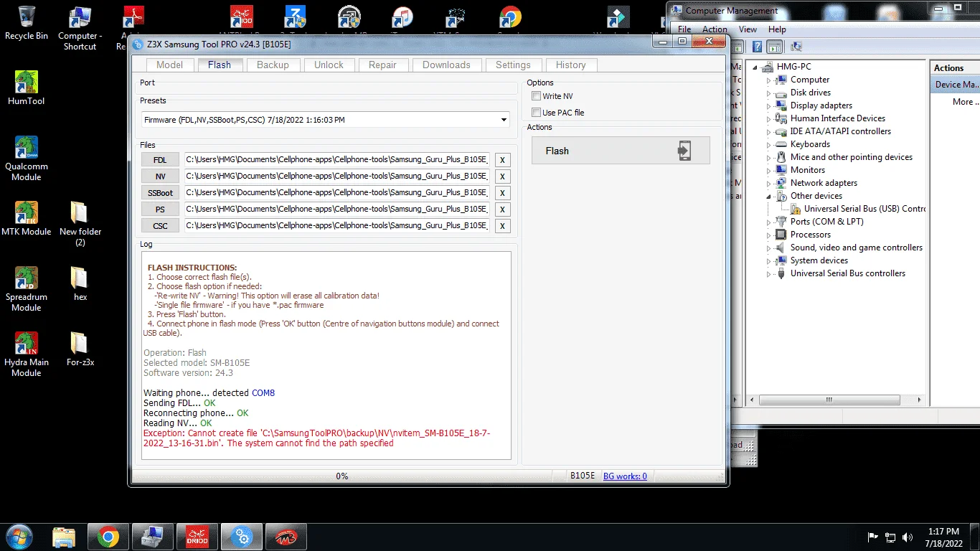Expand the Ports (COM & LPT) node
980x551 pixels.
click(x=768, y=222)
